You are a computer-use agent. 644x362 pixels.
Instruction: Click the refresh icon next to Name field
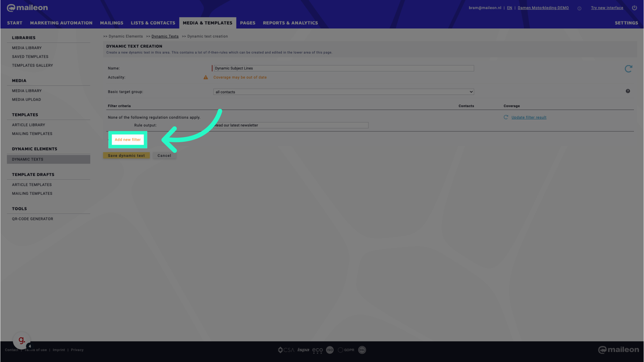628,69
